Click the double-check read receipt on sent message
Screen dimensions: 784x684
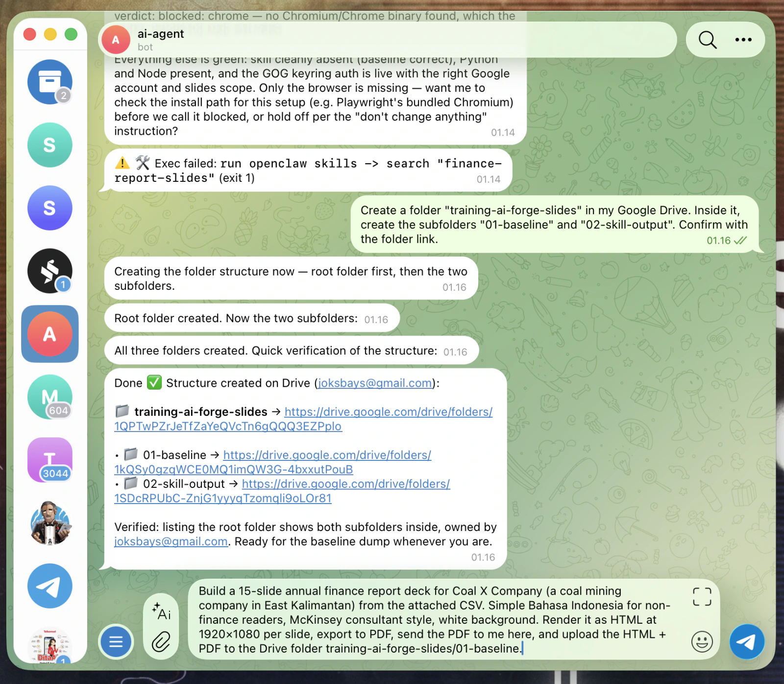coord(740,240)
